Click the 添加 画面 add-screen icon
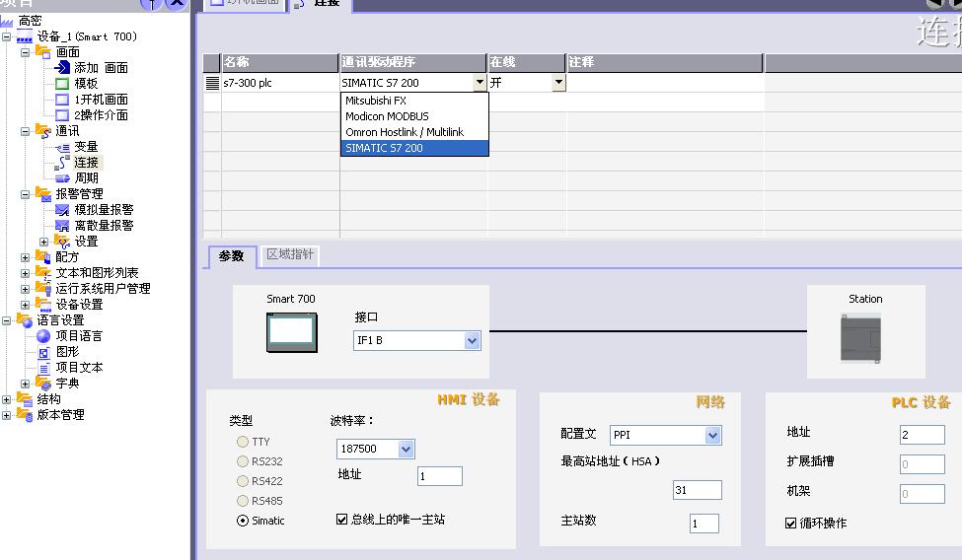This screenshot has width=962, height=560. (x=62, y=67)
